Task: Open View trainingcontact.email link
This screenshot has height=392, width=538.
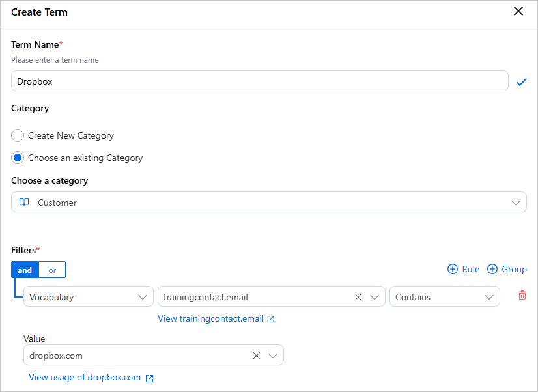Action: [x=210, y=318]
